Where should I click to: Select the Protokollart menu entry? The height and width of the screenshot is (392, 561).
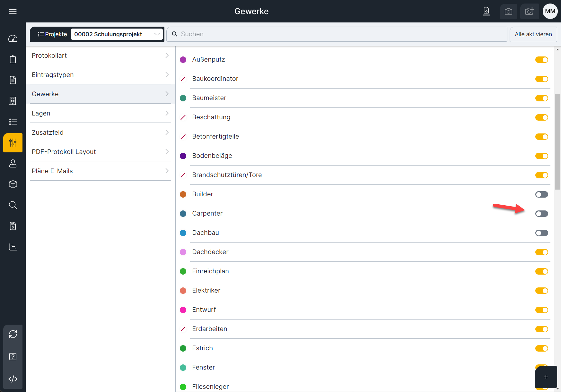tap(101, 55)
